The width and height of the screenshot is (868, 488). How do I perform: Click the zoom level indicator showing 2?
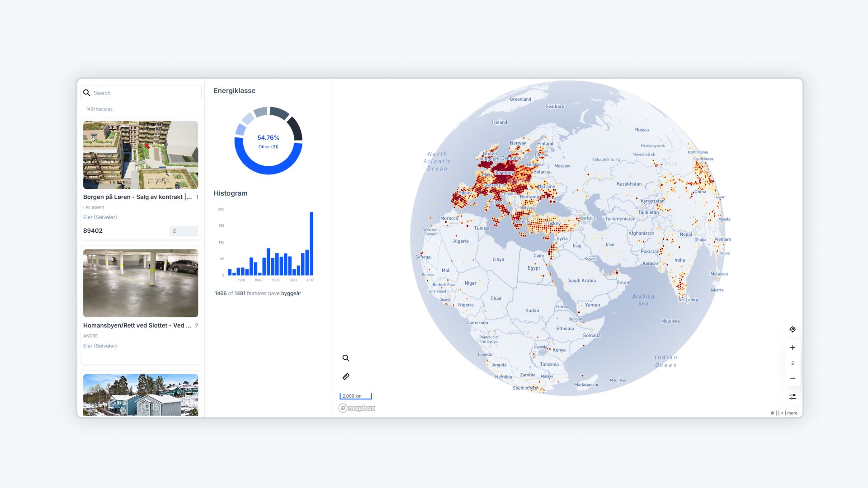pos(792,362)
